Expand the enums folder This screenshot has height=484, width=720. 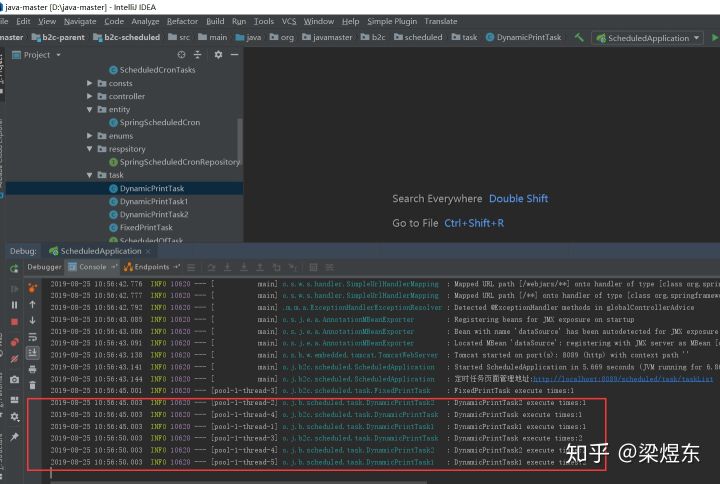[90, 135]
